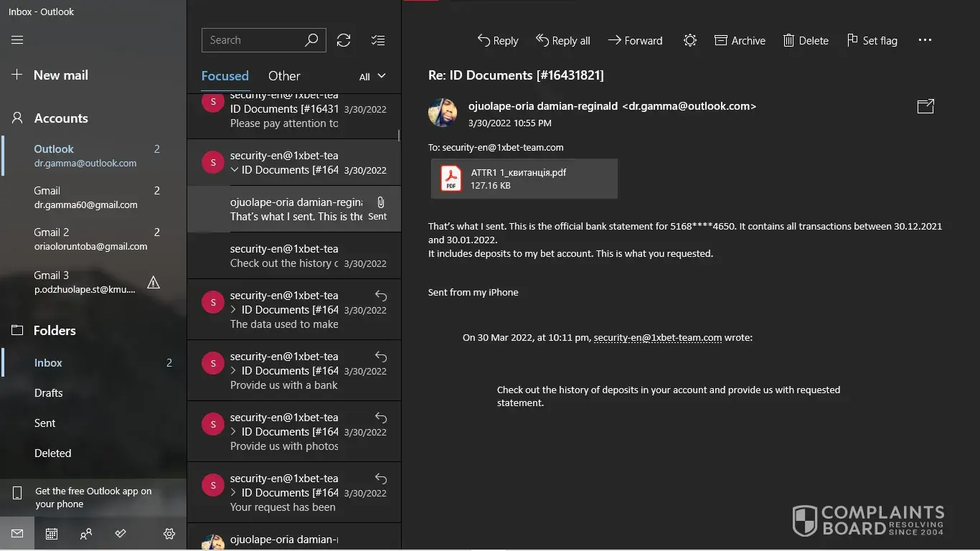Open the People contacts icon
The width and height of the screenshot is (980, 551).
[86, 534]
